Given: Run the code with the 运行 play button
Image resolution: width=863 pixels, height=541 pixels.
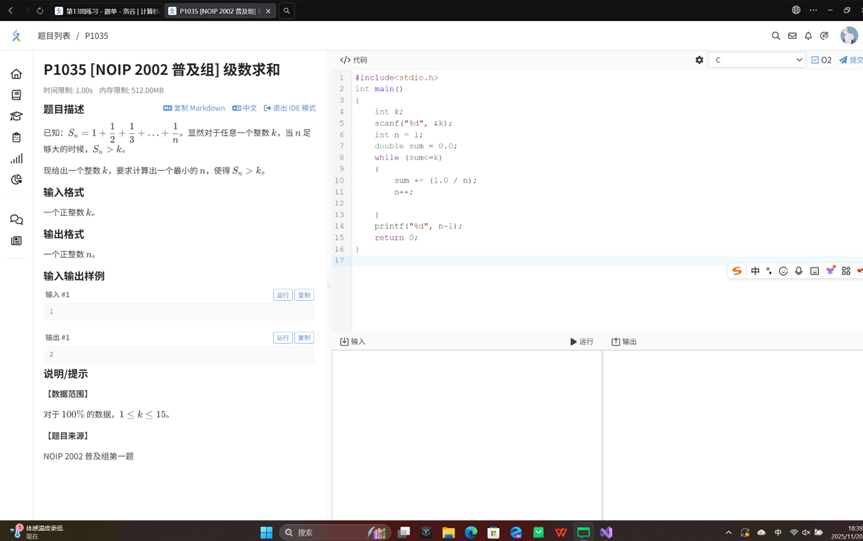Looking at the screenshot, I should point(582,342).
